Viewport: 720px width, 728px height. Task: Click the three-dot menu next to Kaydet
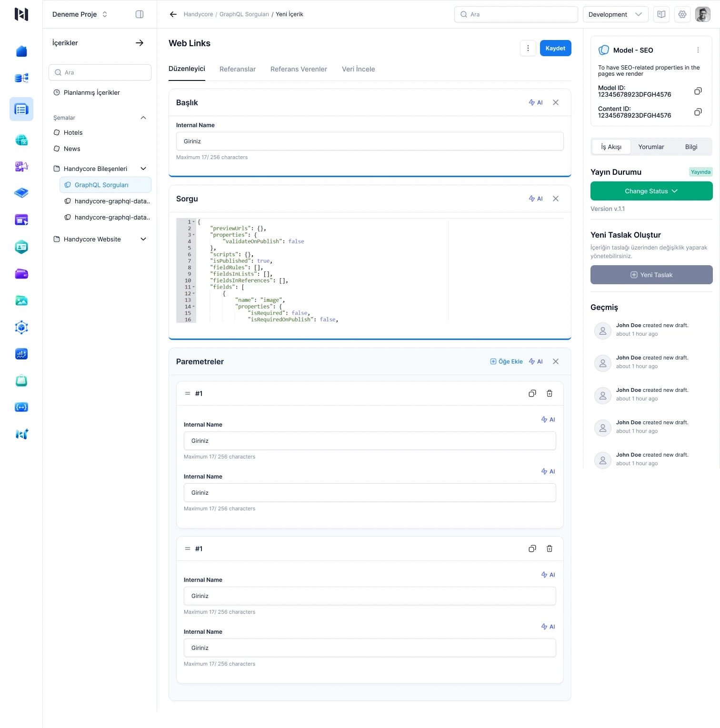coord(528,48)
